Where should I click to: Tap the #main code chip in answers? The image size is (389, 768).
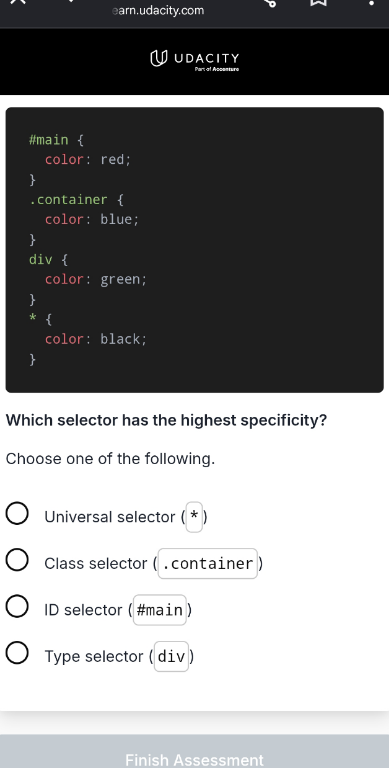tap(160, 610)
